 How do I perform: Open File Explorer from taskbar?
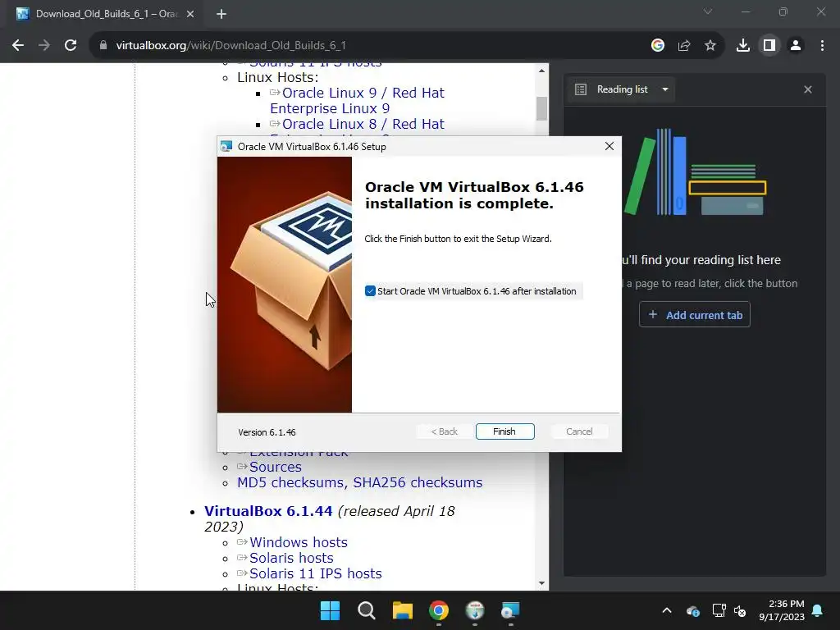[402, 610]
